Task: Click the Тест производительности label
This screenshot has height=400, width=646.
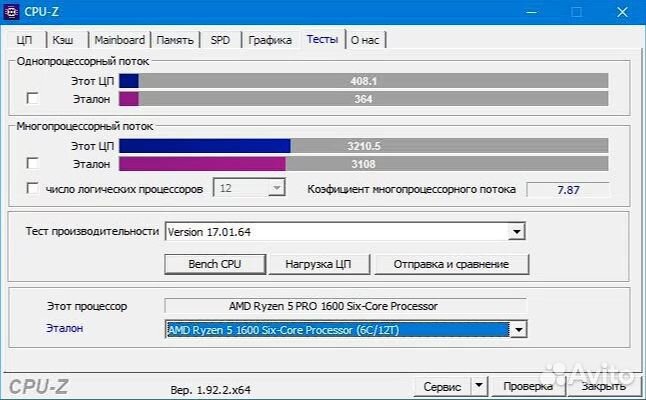Action: (x=92, y=231)
